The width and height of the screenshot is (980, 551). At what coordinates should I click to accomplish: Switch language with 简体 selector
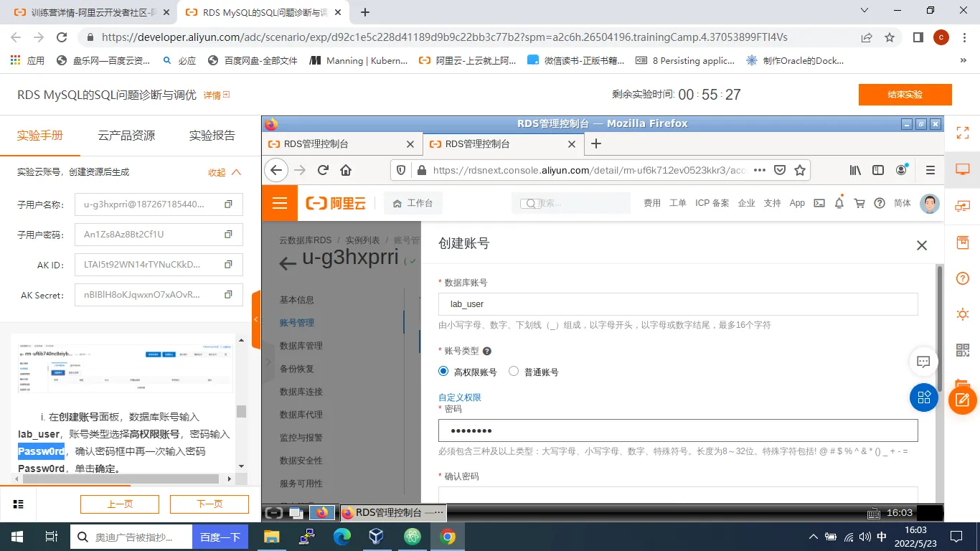coord(903,203)
